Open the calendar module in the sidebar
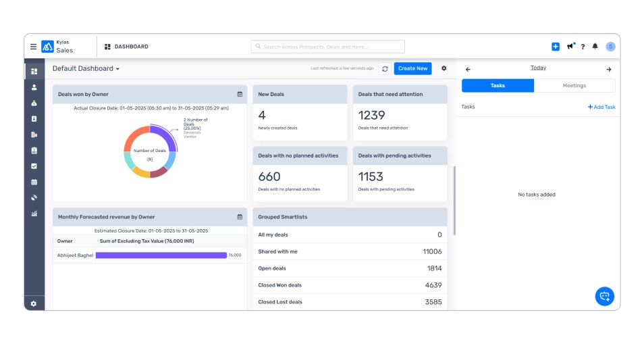The height and width of the screenshot is (344, 644). tap(34, 182)
